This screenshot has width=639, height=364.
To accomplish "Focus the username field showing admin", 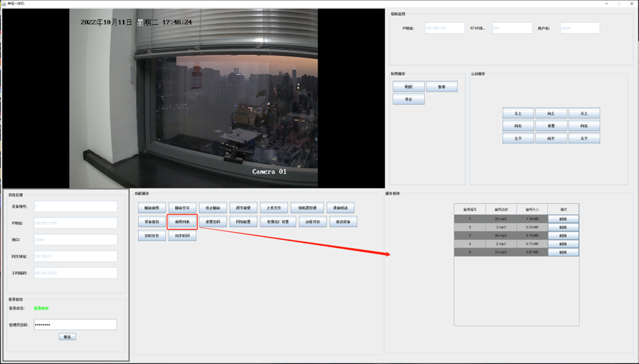I will tap(580, 28).
